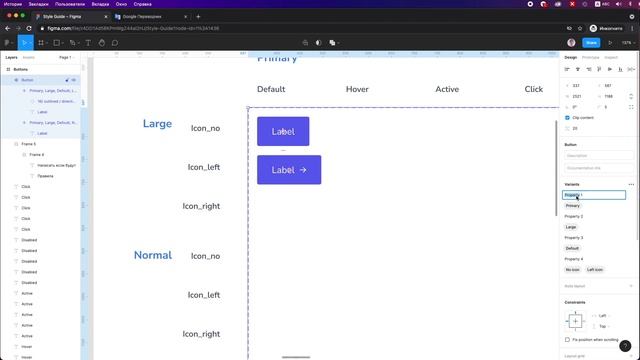Click the Share button
This screenshot has height=360, width=640.
pyautogui.click(x=591, y=43)
